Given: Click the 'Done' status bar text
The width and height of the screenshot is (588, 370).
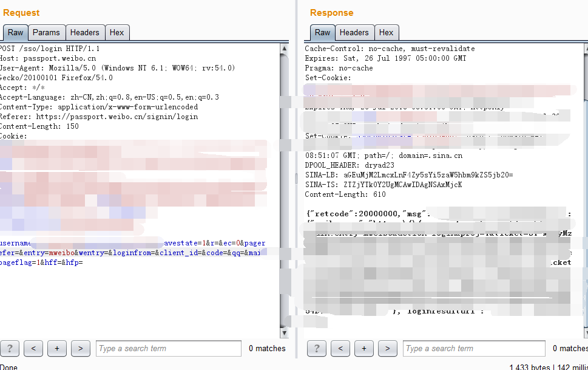Looking at the screenshot, I should click(8, 367).
